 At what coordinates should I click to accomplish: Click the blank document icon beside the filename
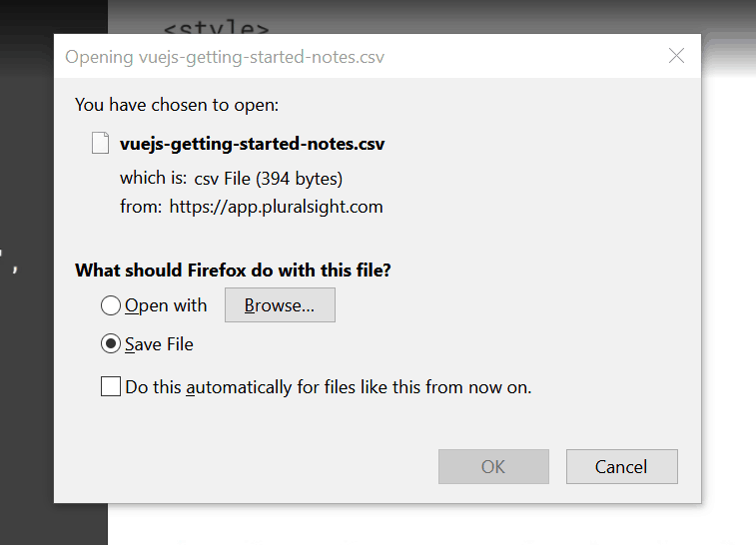[100, 143]
